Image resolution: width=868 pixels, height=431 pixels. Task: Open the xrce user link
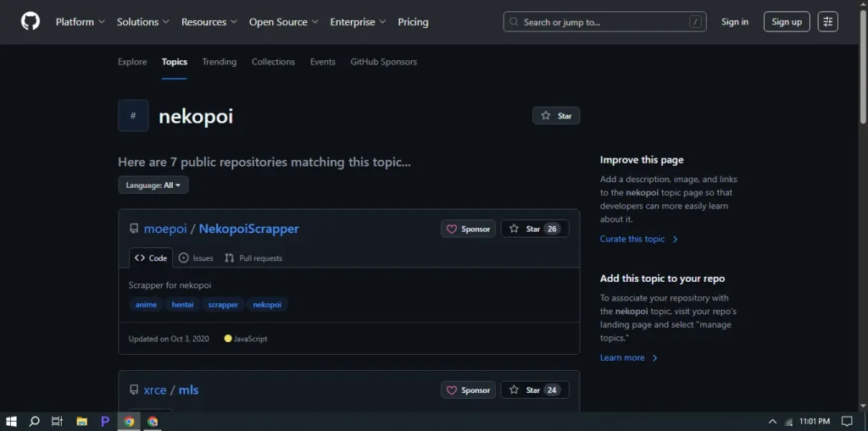pyautogui.click(x=155, y=390)
